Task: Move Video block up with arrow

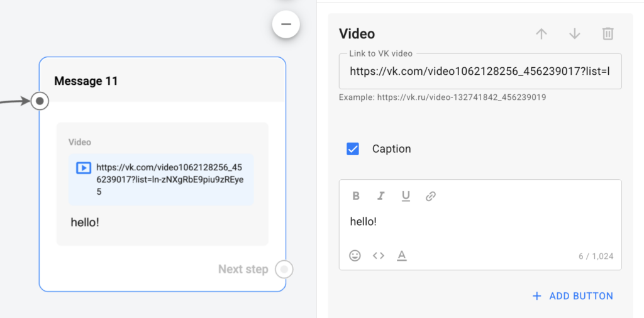Action: pyautogui.click(x=541, y=34)
